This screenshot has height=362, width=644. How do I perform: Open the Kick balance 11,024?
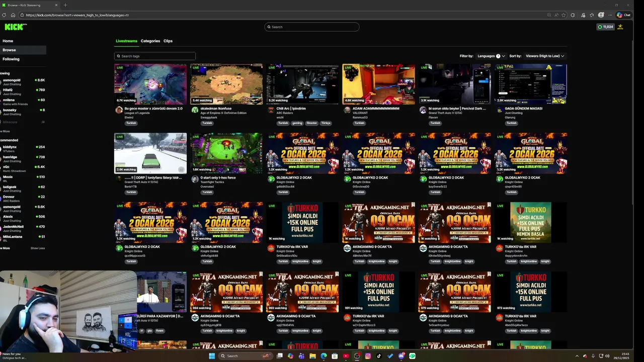606,27
